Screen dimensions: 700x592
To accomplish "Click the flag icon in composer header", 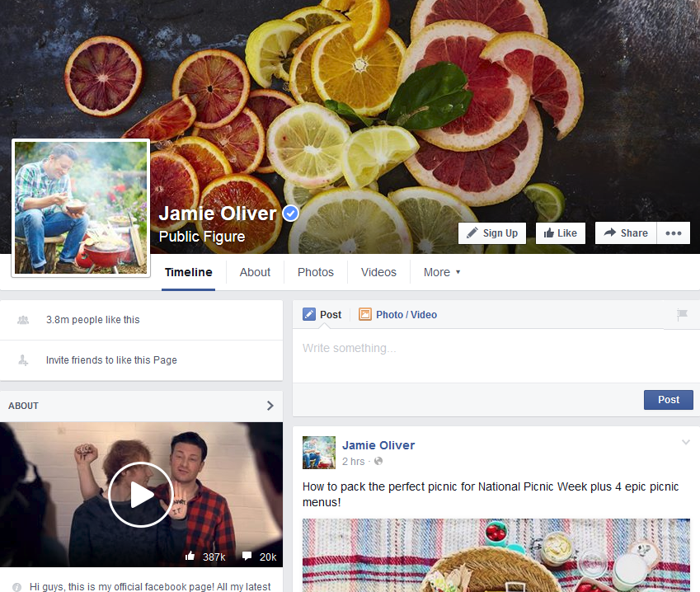I will click(x=682, y=315).
